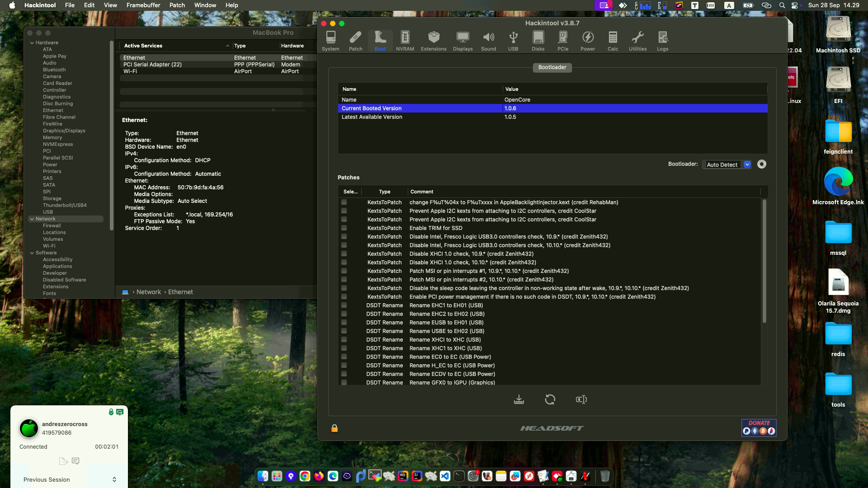This screenshot has height=488, width=868.
Task: Open the View menu
Action: 110,5
